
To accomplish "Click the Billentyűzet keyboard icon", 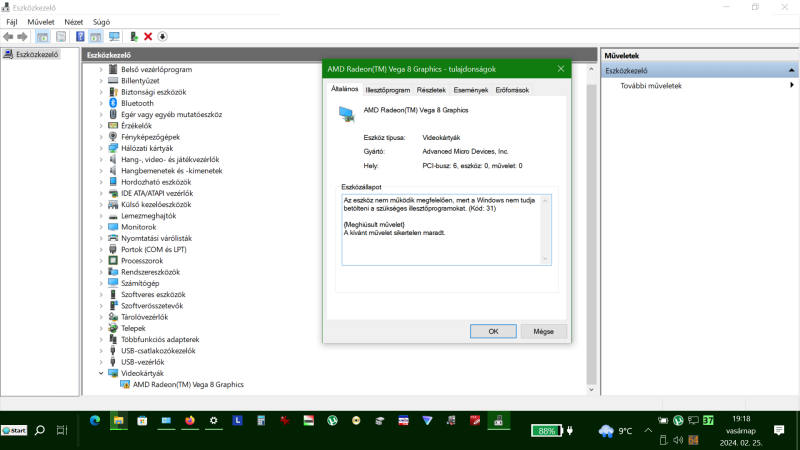I will [x=113, y=81].
